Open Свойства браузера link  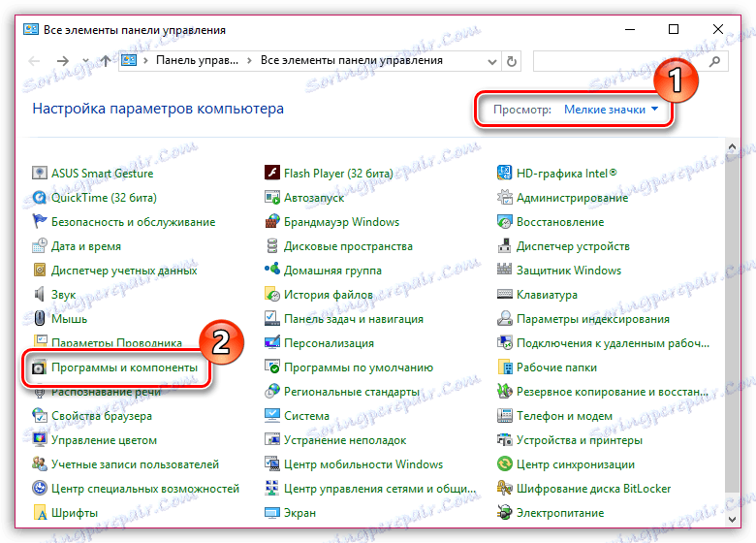point(101,416)
